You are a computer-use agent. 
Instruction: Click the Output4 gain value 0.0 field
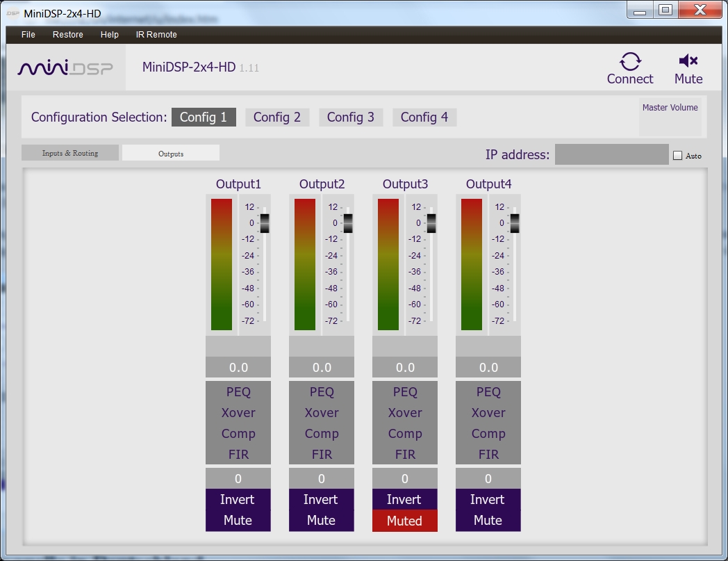point(488,368)
